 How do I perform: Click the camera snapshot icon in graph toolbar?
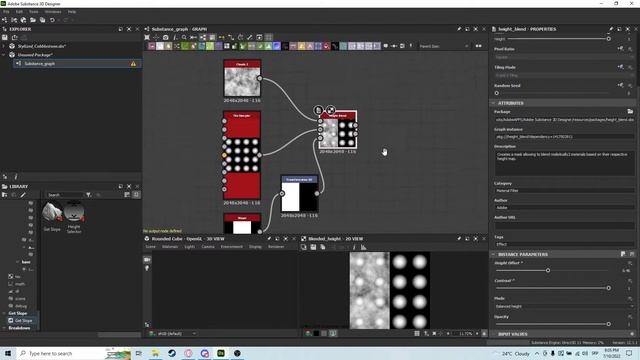(x=166, y=38)
